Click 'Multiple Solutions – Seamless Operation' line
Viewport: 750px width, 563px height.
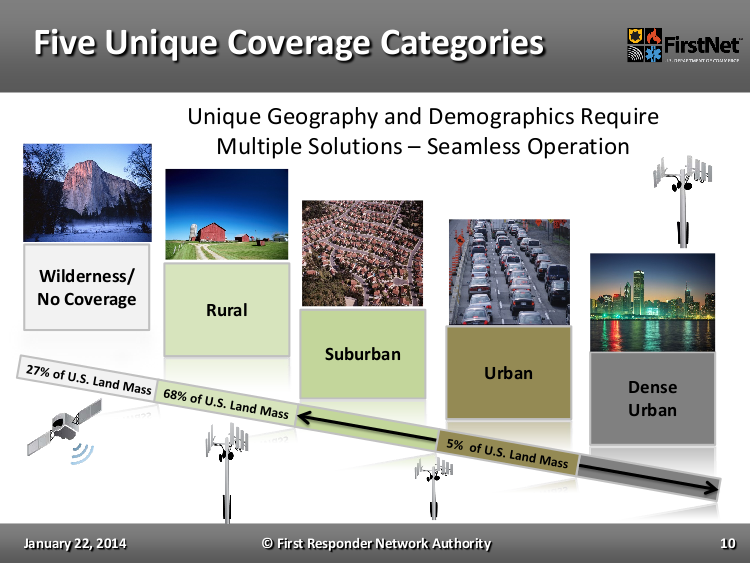click(x=423, y=146)
